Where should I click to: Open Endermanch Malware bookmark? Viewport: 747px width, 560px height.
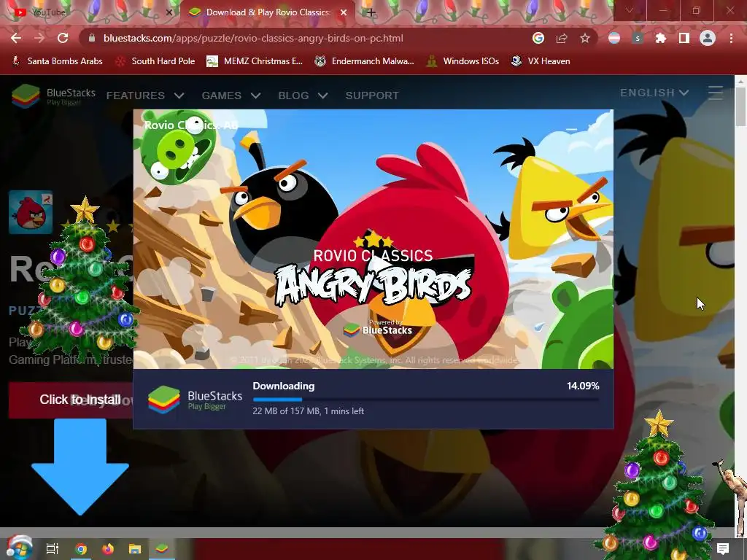[365, 61]
